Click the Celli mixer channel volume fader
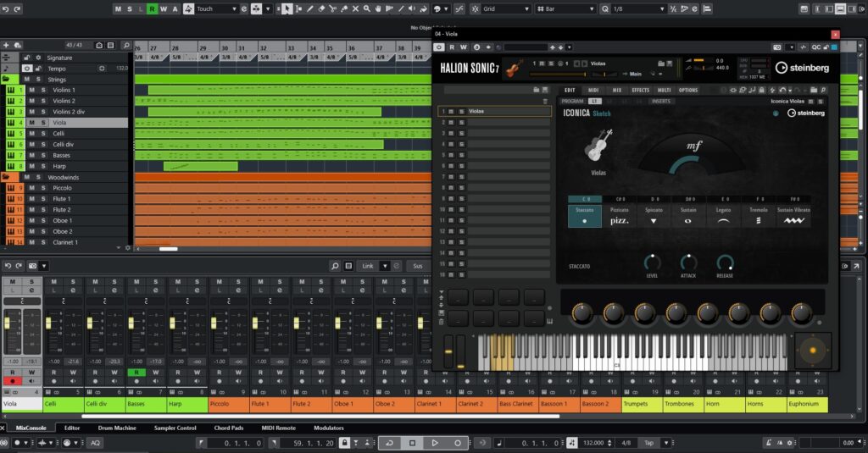Image resolution: width=868 pixels, height=453 pixels. point(48,323)
